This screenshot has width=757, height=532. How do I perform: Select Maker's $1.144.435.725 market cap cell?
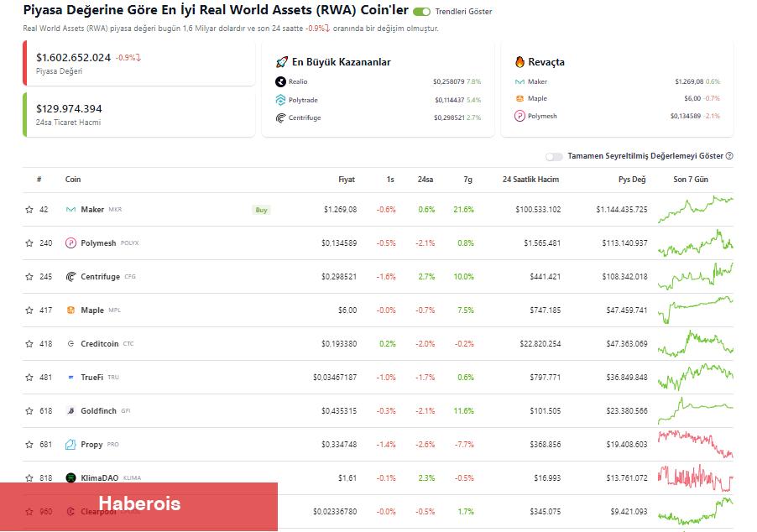[x=622, y=210]
